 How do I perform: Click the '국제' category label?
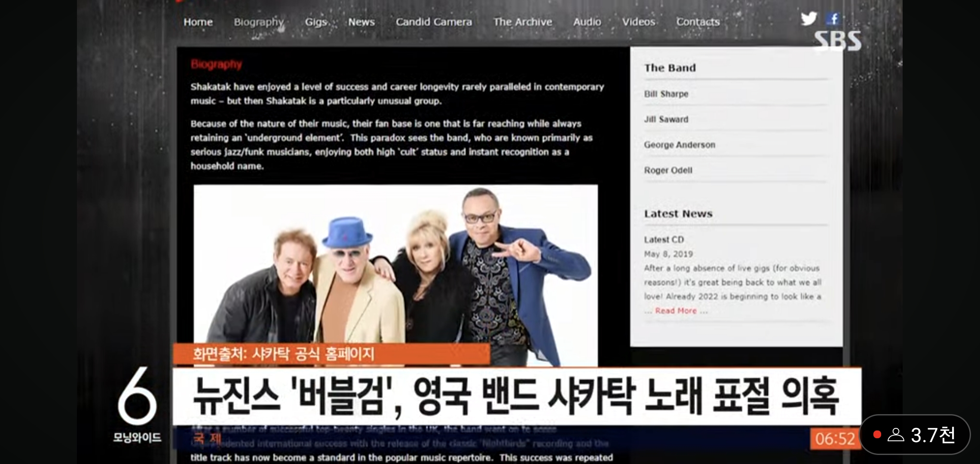click(207, 439)
